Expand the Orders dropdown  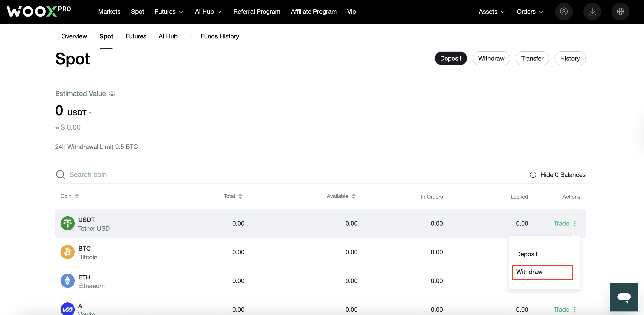[x=530, y=11]
